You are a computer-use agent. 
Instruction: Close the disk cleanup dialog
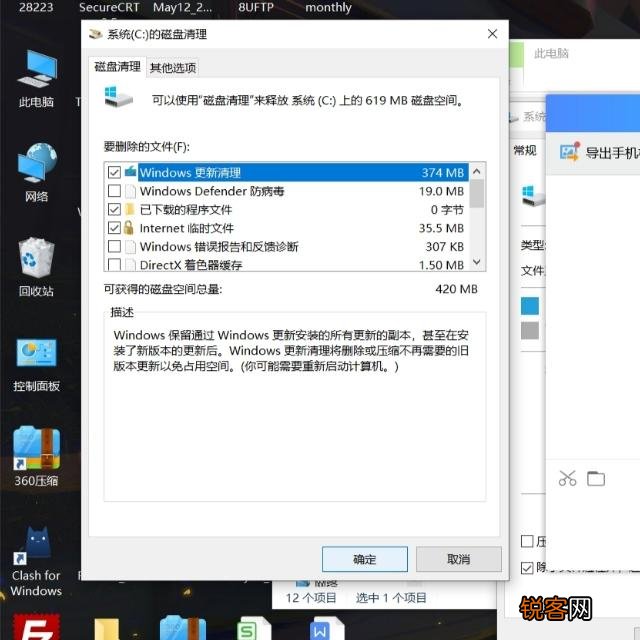[492, 34]
